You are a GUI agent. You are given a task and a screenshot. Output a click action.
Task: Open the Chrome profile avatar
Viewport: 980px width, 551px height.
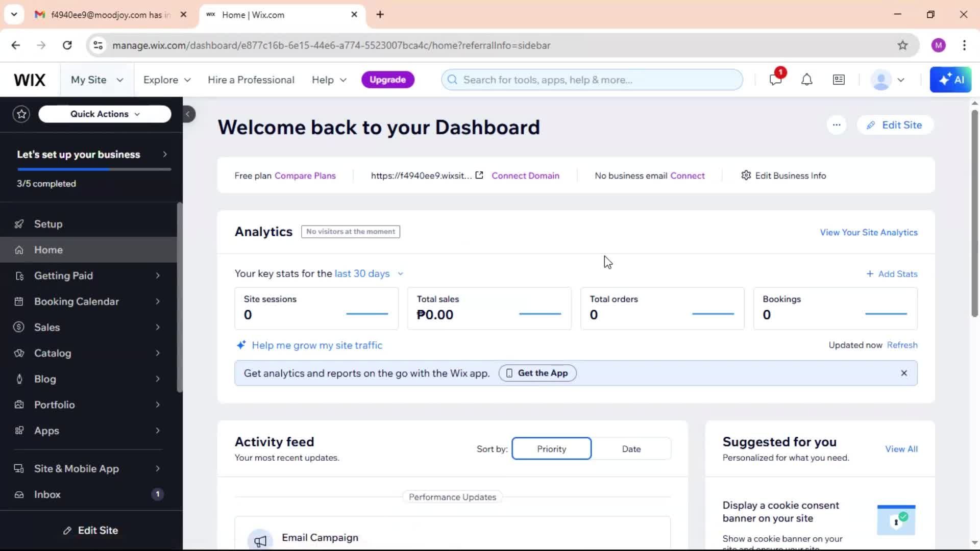pos(938,45)
